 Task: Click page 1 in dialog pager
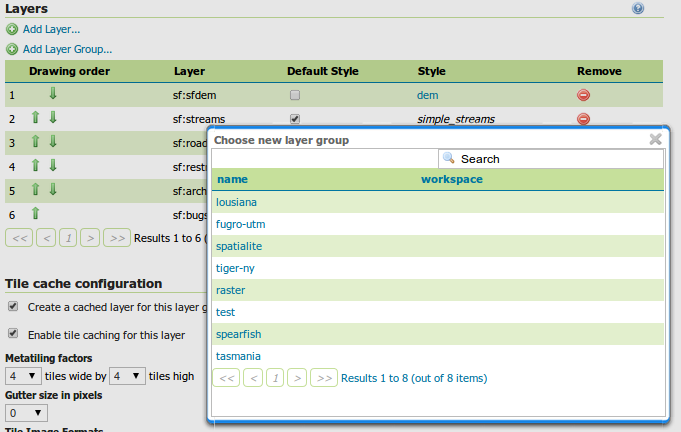click(x=275, y=378)
